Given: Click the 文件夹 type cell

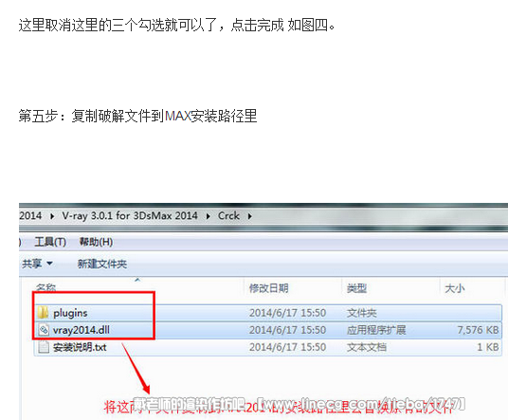Looking at the screenshot, I should tap(361, 313).
